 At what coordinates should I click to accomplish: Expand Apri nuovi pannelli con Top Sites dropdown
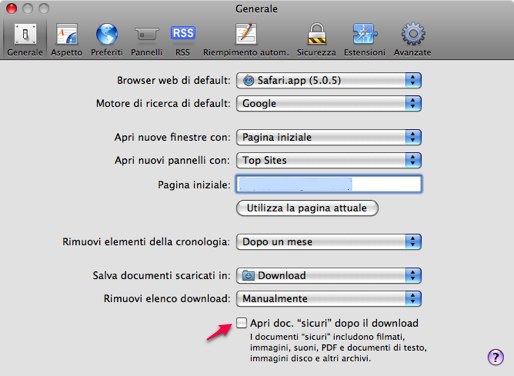click(x=329, y=160)
